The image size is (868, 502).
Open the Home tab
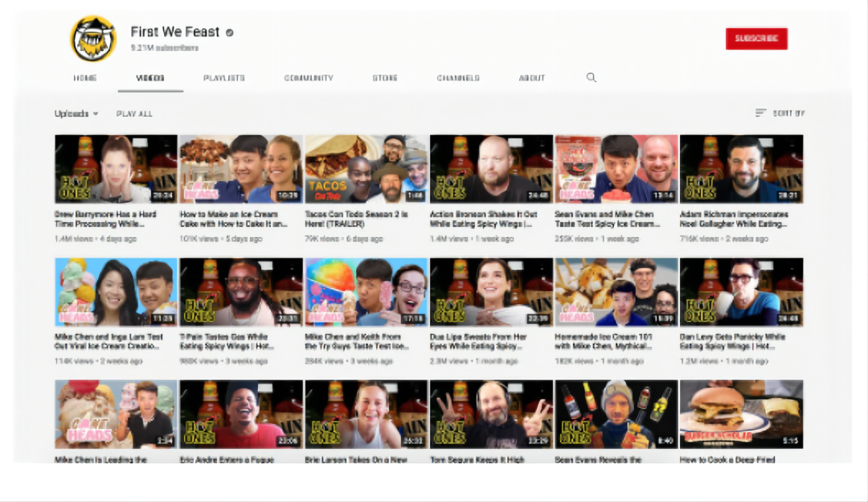point(84,78)
